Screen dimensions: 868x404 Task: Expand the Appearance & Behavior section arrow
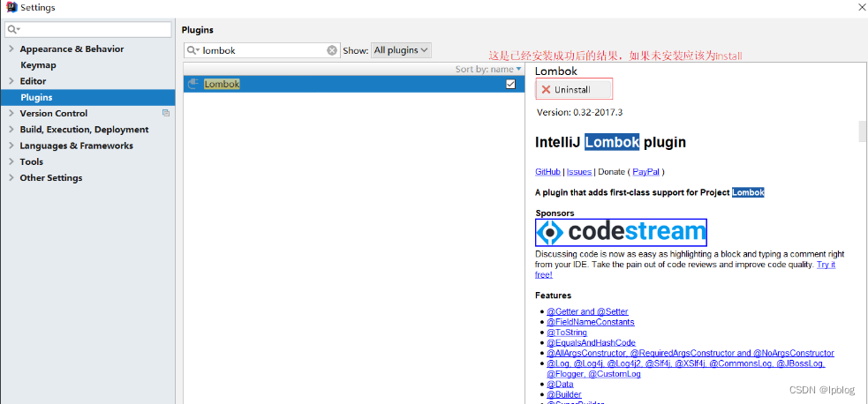click(11, 49)
